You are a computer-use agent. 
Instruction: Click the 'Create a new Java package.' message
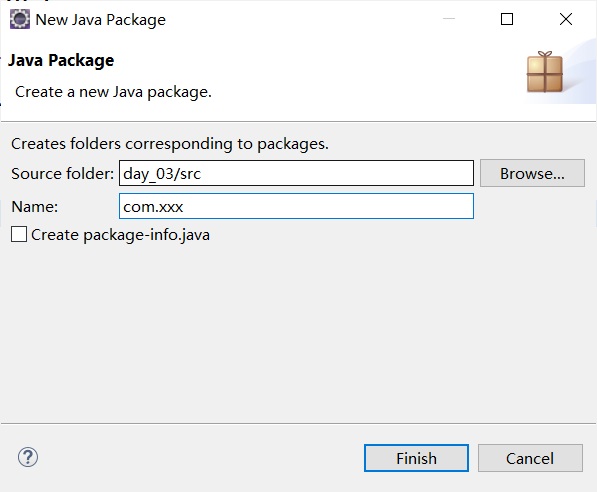(113, 92)
